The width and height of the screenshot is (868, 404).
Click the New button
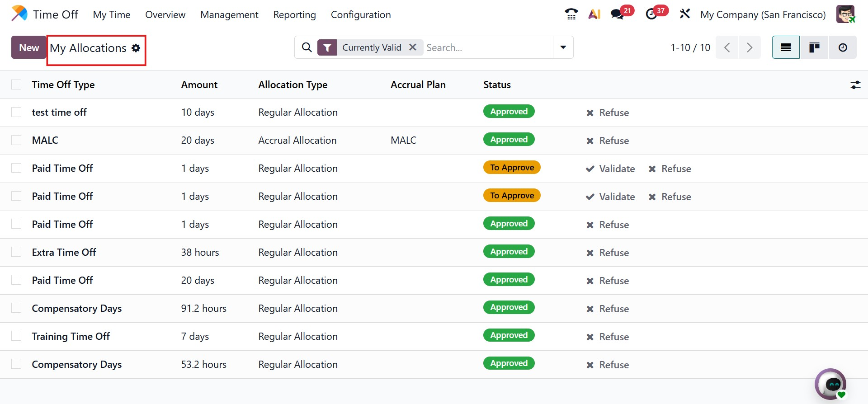pos(29,47)
